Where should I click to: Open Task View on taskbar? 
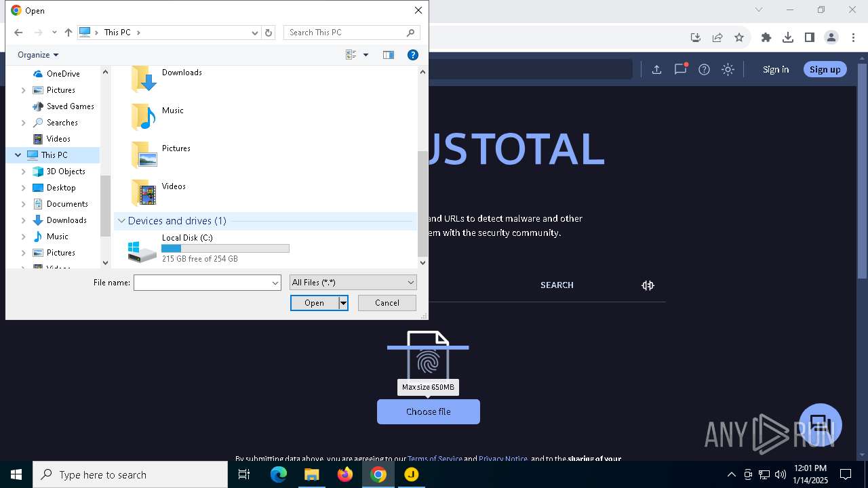tap(244, 474)
